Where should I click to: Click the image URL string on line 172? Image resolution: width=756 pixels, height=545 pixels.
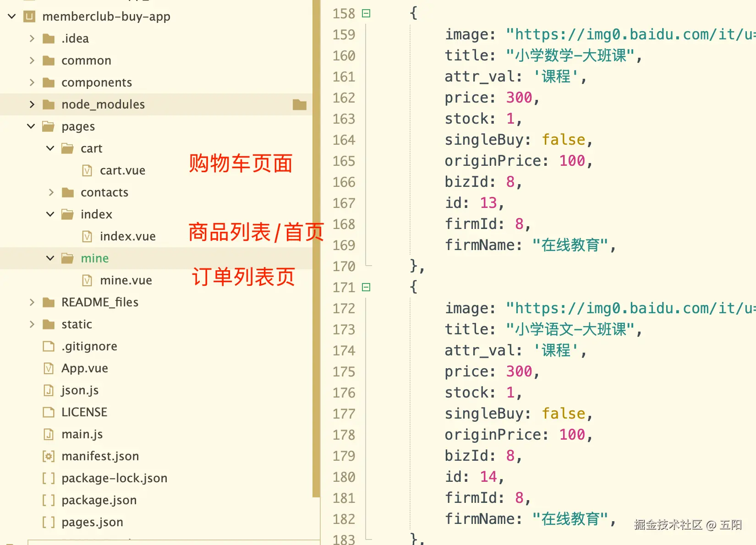click(x=630, y=308)
